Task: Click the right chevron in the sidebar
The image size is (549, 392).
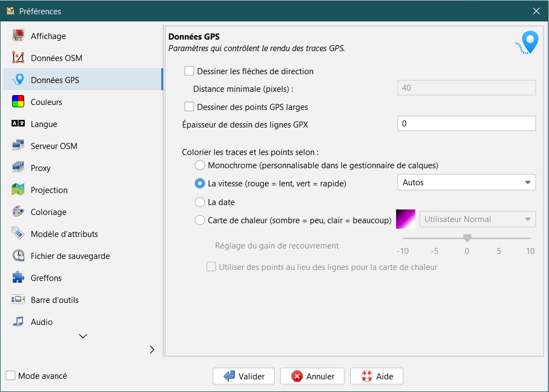Action: 152,350
